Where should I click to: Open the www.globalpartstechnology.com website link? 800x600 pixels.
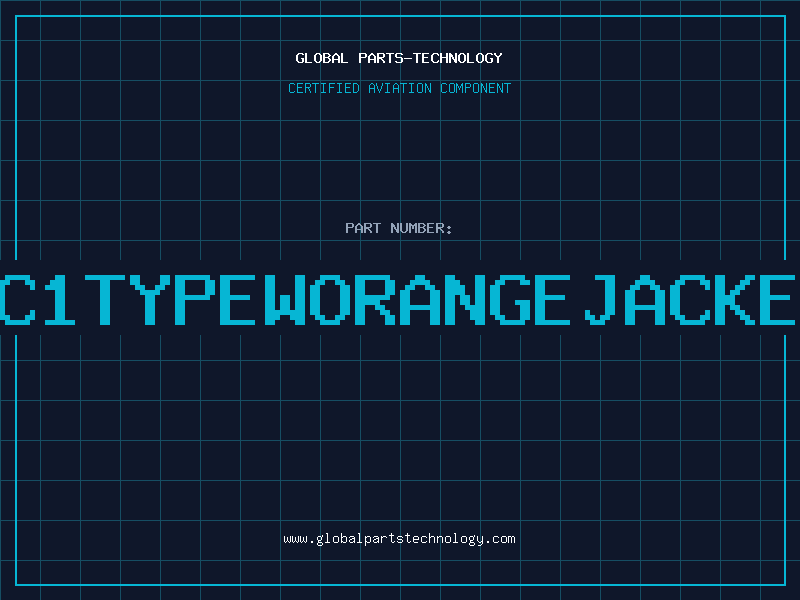tap(399, 538)
